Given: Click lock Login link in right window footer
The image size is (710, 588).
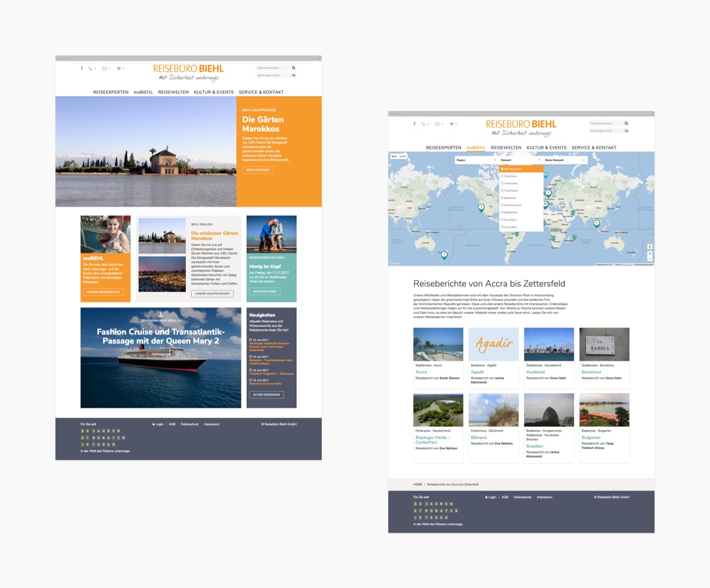Looking at the screenshot, I should pyautogui.click(x=491, y=497).
